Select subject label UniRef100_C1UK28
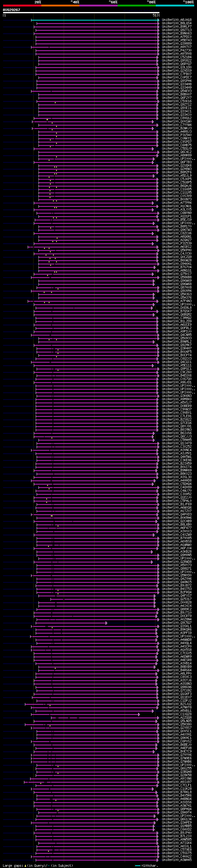This screenshot has height=868, width=197. pos(177,789)
